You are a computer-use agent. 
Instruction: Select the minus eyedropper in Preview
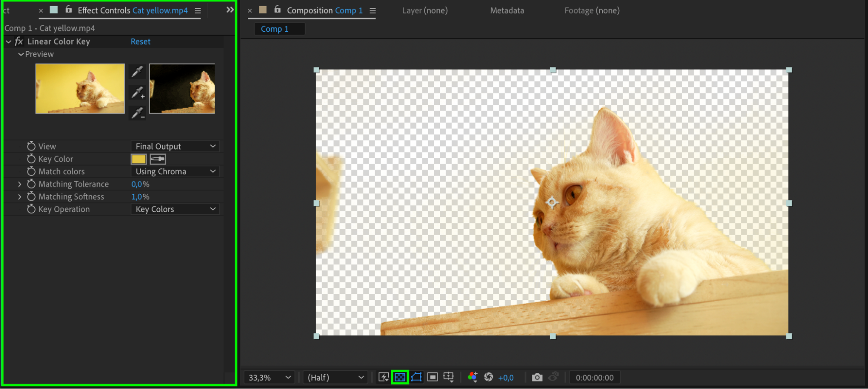(x=138, y=113)
